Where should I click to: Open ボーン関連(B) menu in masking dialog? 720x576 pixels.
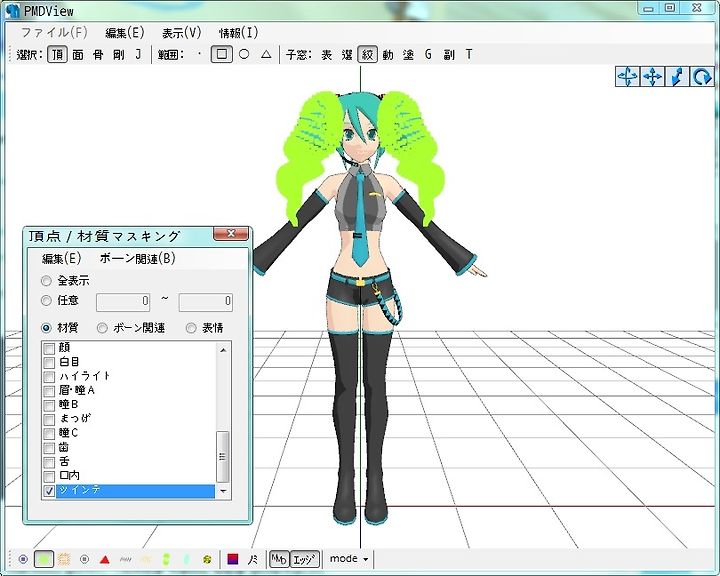pos(138,259)
